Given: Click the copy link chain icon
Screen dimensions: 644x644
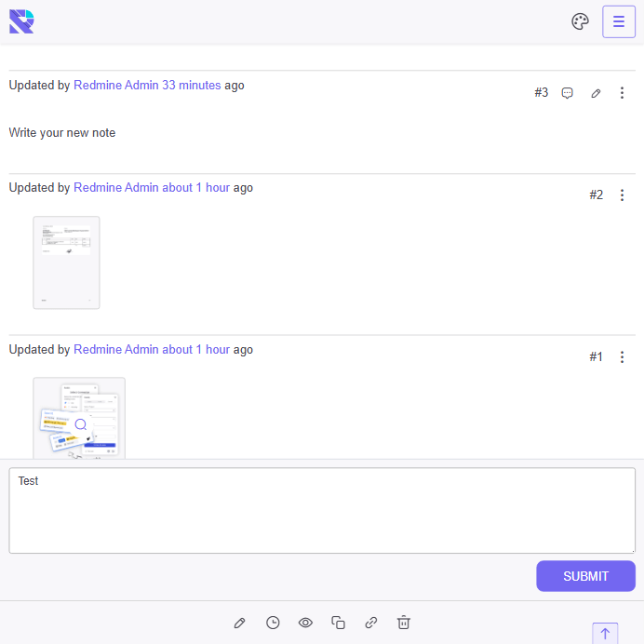Looking at the screenshot, I should tap(371, 623).
